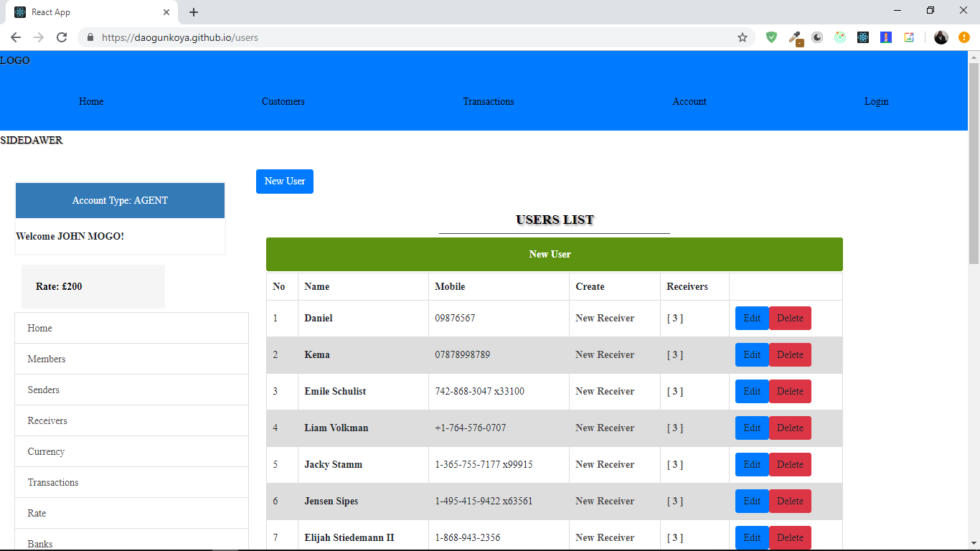
Task: Click the Chrome profile avatar picture
Action: (941, 37)
